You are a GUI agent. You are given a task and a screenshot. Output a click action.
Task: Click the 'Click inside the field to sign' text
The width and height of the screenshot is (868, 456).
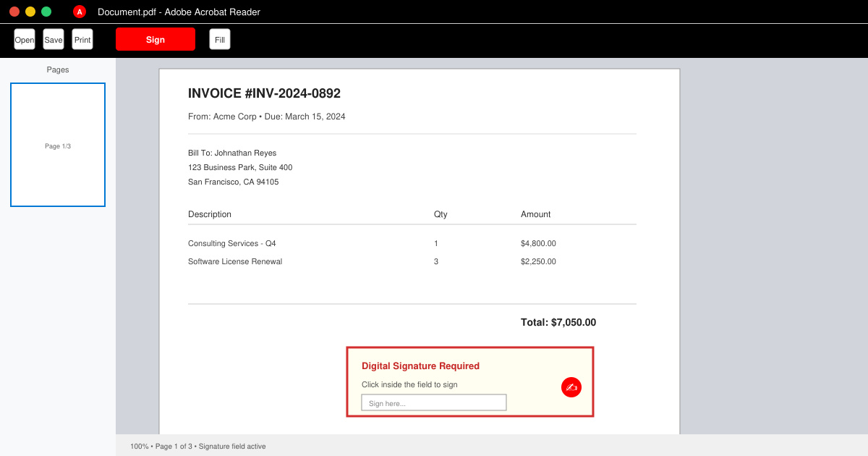tap(409, 384)
